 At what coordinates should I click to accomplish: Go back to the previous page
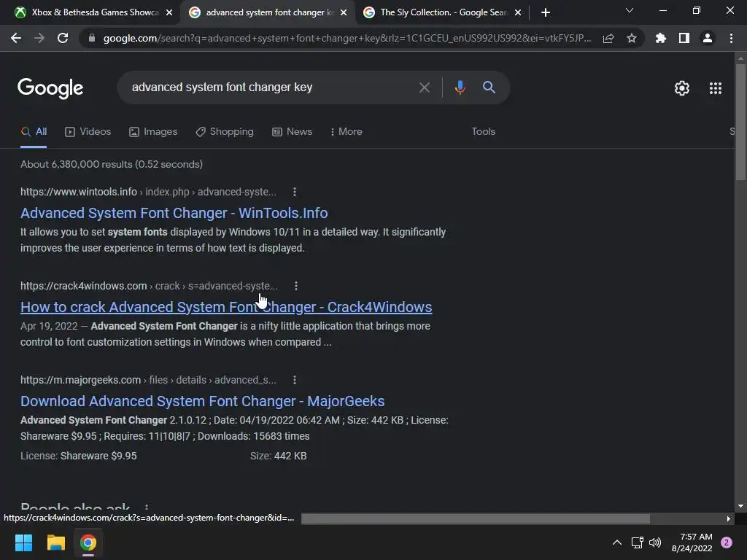pos(16,38)
